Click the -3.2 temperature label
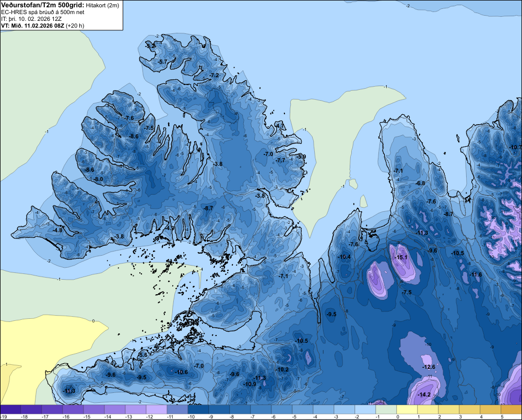 coord(150,46)
